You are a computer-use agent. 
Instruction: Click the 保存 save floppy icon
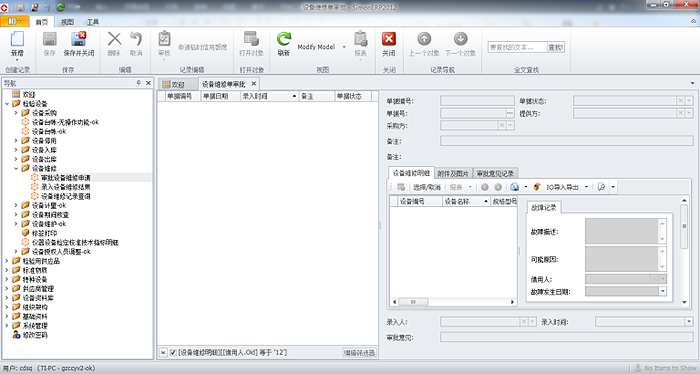[50, 39]
